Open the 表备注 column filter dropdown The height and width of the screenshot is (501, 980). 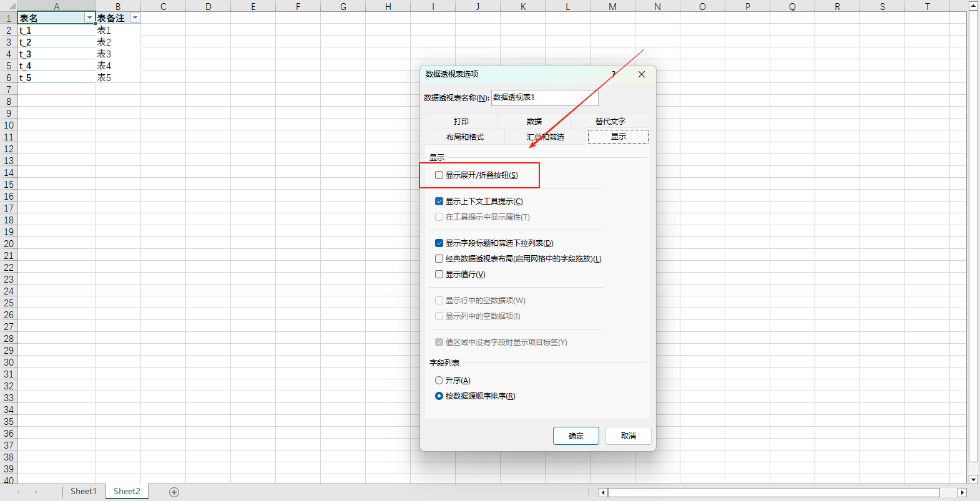click(135, 18)
